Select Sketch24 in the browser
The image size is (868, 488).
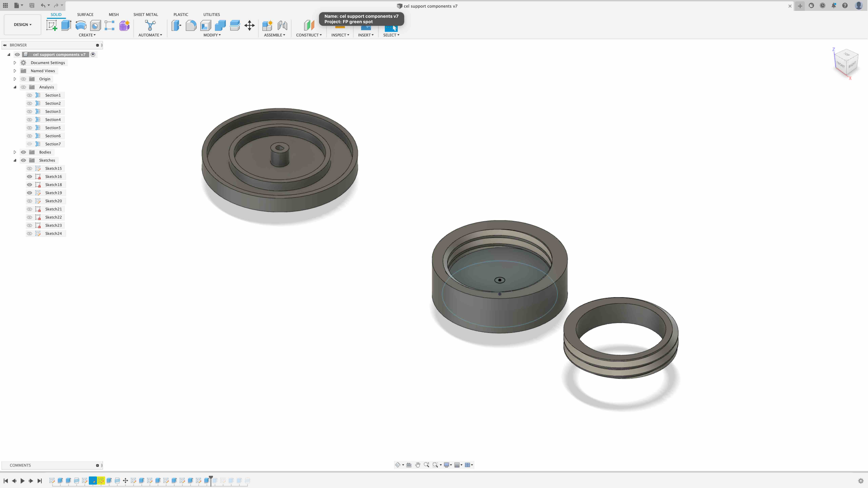pos(53,233)
